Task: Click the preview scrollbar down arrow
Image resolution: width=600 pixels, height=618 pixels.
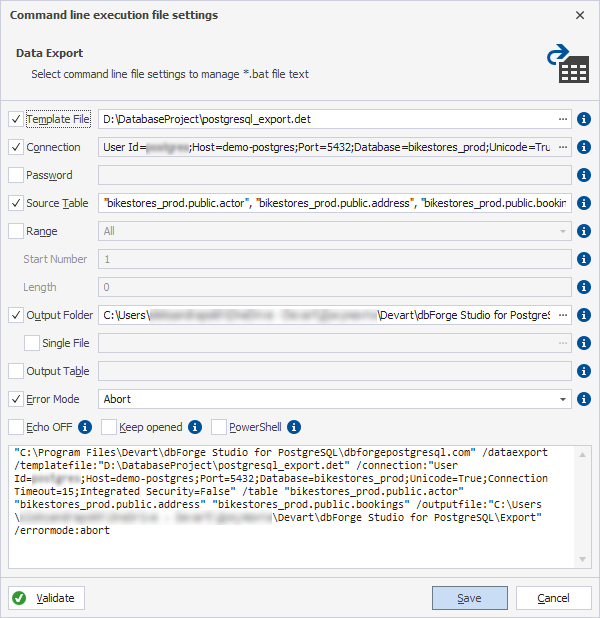Action: click(583, 559)
